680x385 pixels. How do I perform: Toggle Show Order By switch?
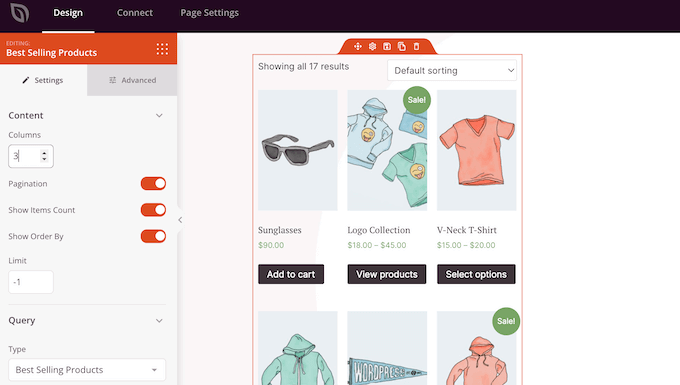(153, 236)
